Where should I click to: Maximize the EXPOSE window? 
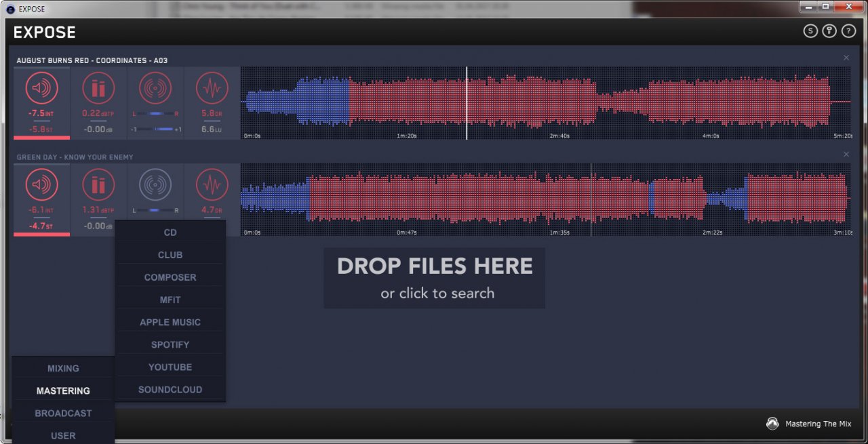pos(825,6)
